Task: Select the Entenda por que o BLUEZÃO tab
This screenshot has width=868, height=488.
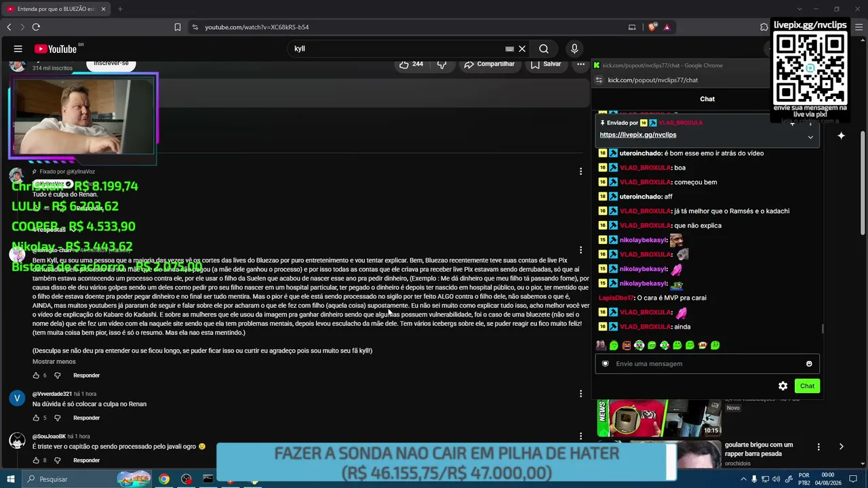Action: [56, 9]
